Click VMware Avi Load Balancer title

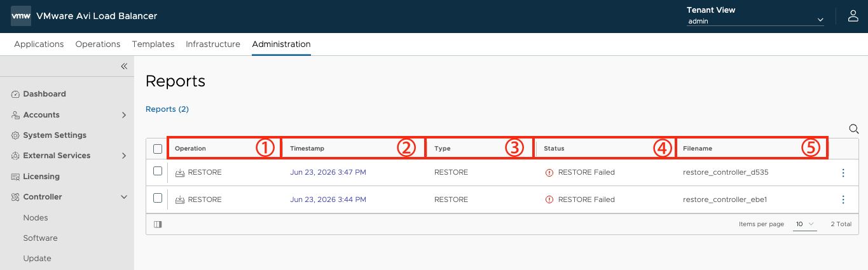pyautogui.click(x=97, y=16)
